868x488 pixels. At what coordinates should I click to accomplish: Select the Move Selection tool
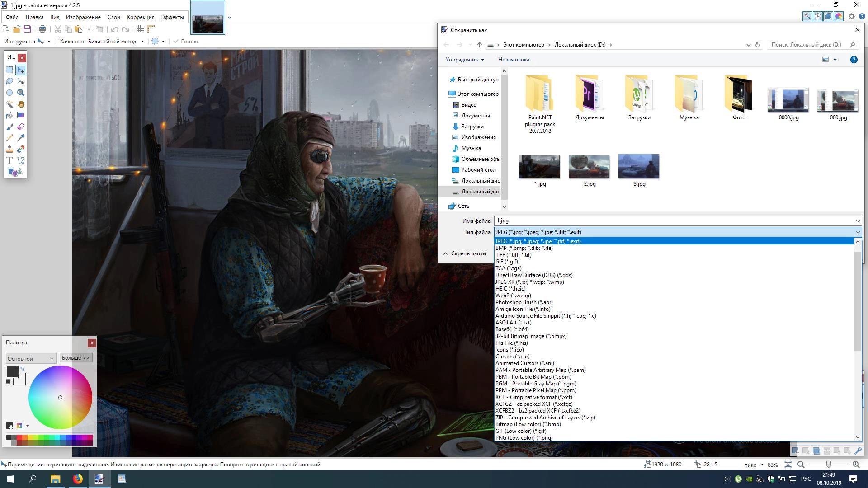pyautogui.click(x=21, y=81)
